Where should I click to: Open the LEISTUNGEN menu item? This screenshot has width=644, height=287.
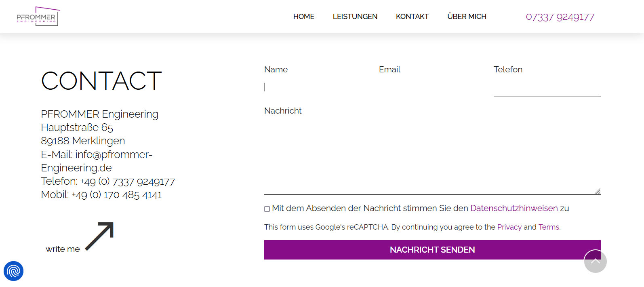point(355,17)
